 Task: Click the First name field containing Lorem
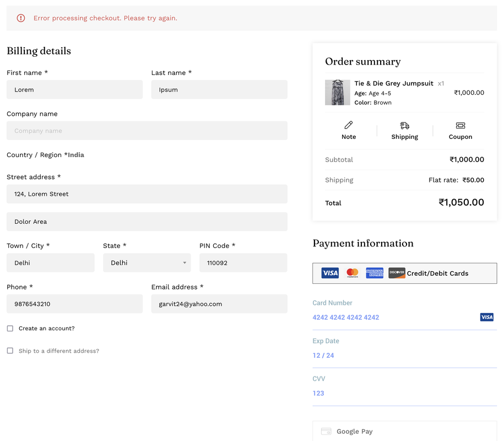pyautogui.click(x=74, y=89)
